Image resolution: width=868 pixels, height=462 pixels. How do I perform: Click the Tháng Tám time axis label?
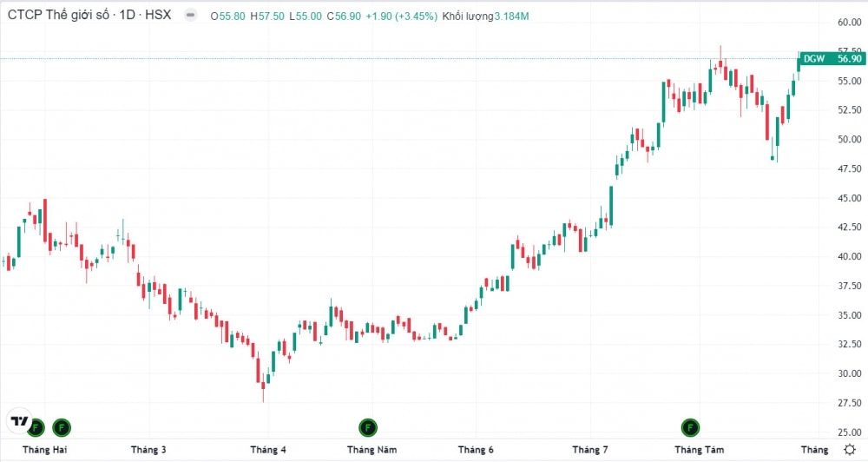[699, 449]
